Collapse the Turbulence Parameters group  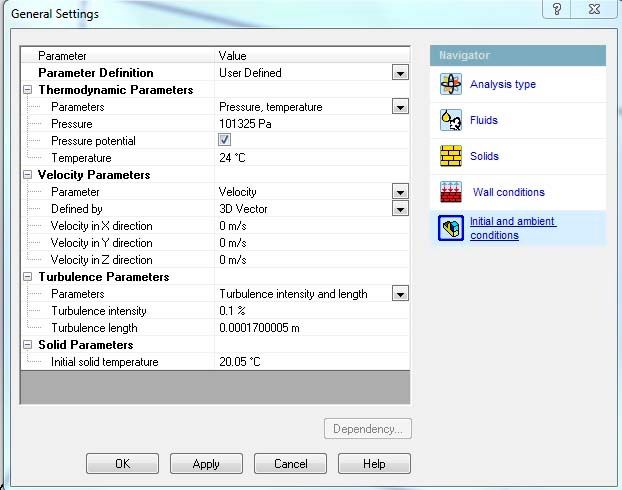pyautogui.click(x=27, y=277)
